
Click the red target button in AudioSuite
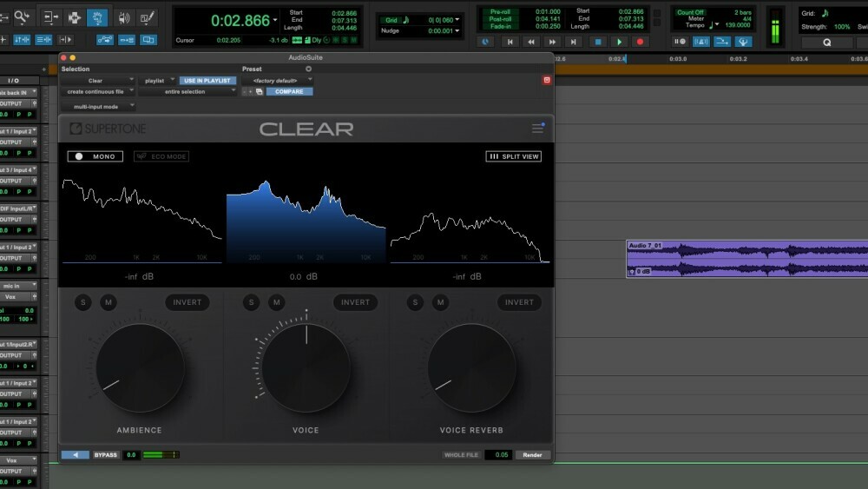tap(547, 80)
